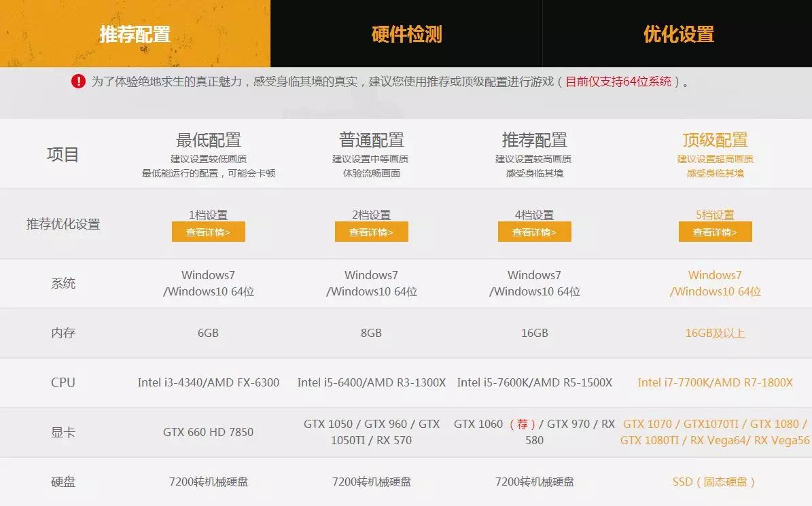
Task: Click Intel i3-4340/AMD FX-6300 cell
Action: (208, 382)
